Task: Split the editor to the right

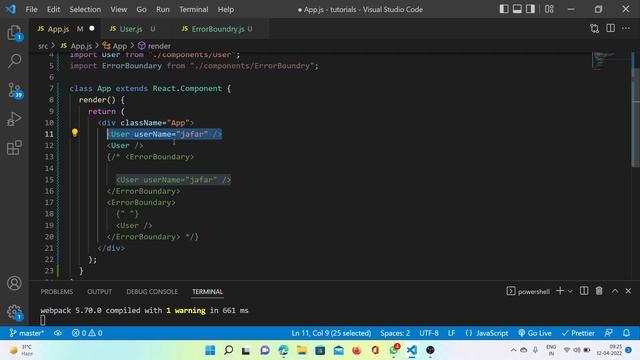Action: [611, 28]
